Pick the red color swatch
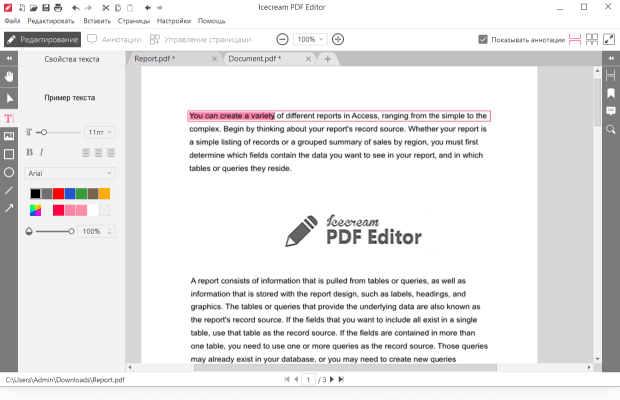 click(59, 193)
